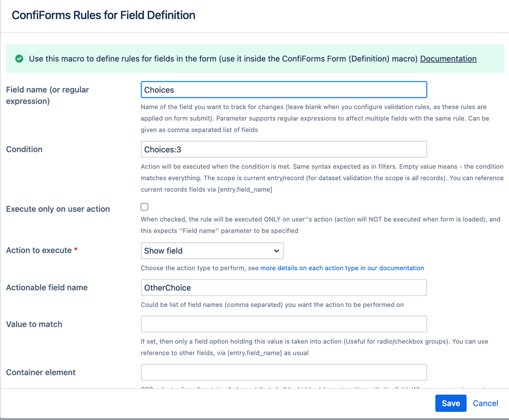
Task: Open the Action to execute dropdown
Action: point(212,251)
